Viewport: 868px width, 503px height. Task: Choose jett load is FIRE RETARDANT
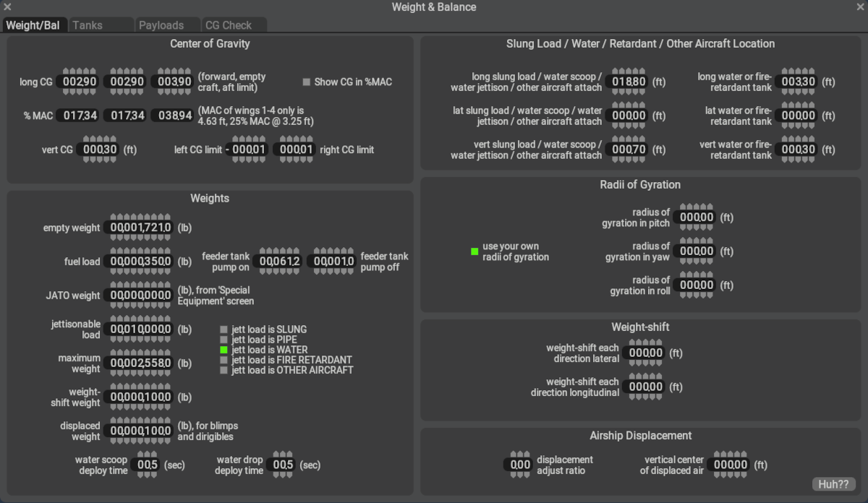(224, 360)
